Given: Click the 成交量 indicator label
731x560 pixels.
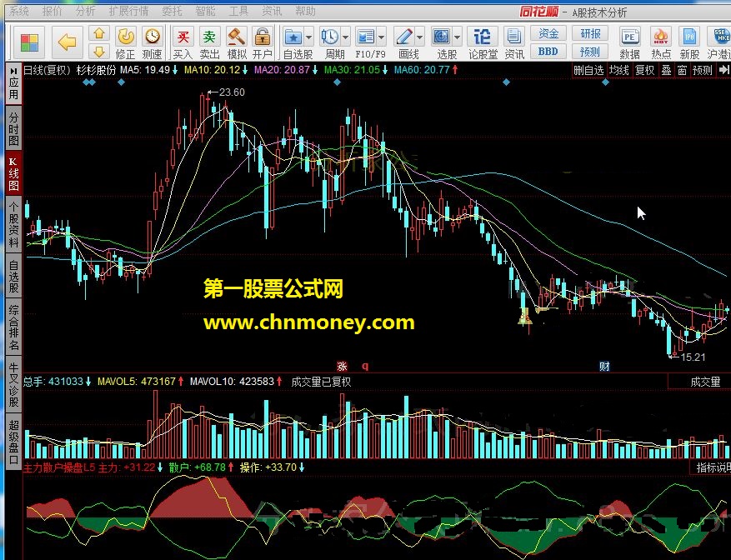Looking at the screenshot, I should pos(705,382).
